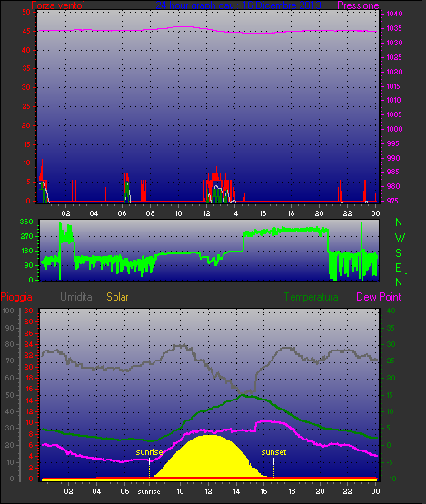
Task: Click the Solar legend label
Action: pos(117,297)
